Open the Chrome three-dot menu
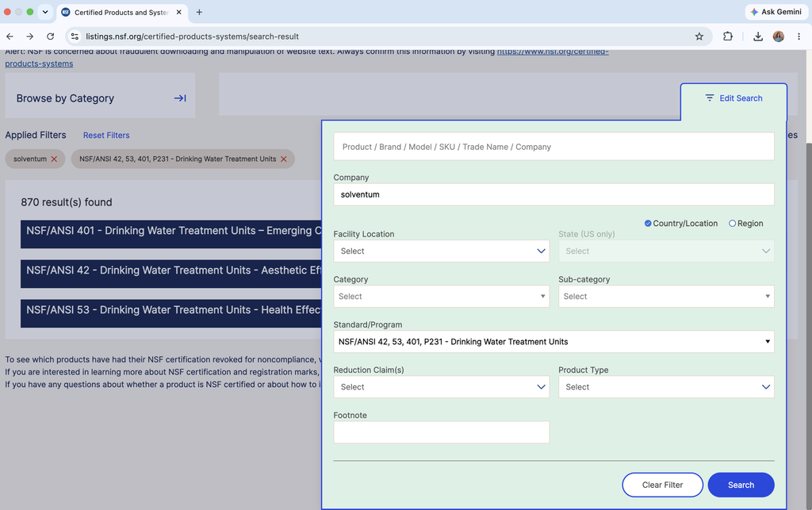 [799, 36]
